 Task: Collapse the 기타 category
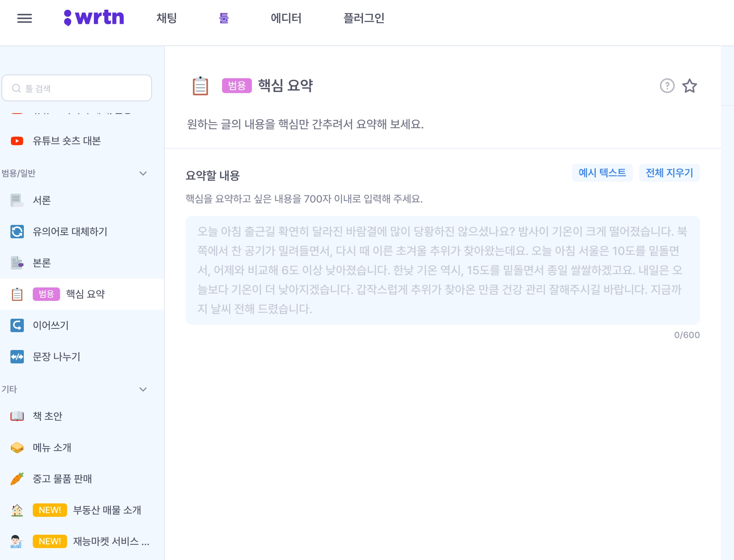click(x=143, y=389)
